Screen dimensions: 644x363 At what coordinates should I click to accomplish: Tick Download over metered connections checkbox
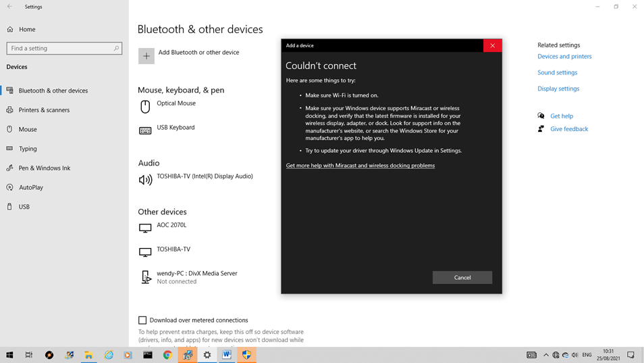click(x=142, y=320)
